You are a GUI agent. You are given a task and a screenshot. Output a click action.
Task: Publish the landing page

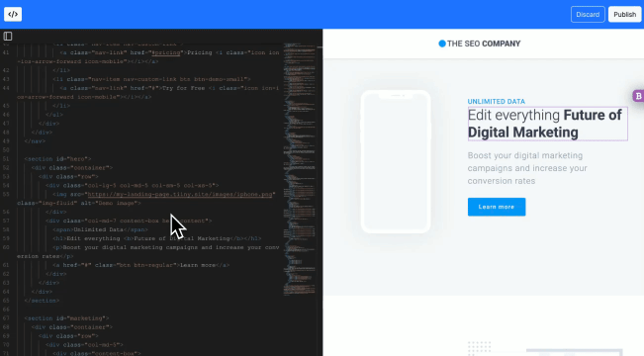coord(624,15)
